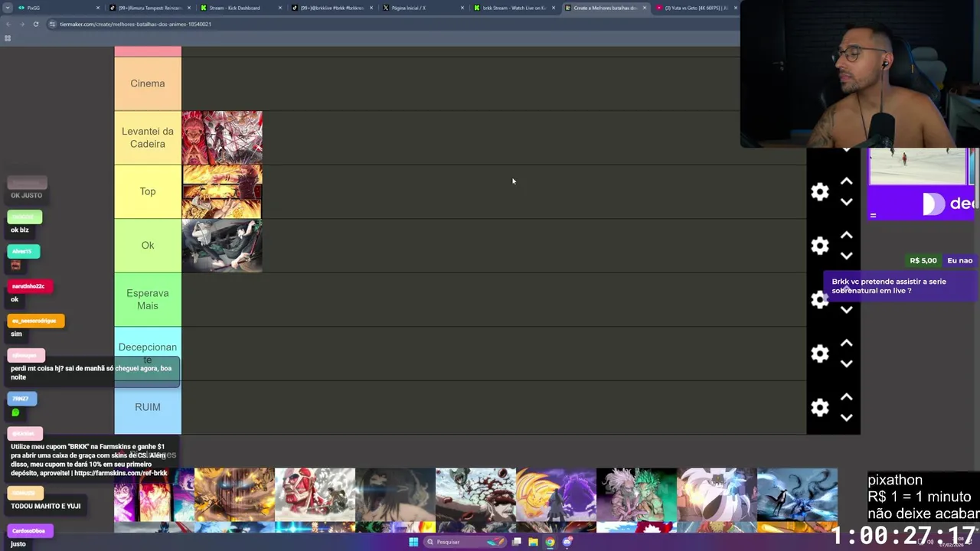Open Task View on the taskbar
Viewport: 980px width, 551px height.
517,542
